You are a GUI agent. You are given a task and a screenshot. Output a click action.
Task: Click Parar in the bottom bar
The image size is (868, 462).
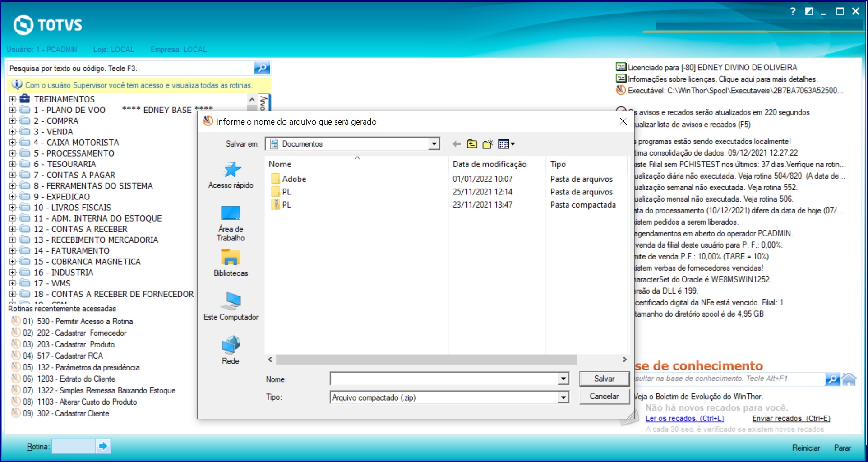pyautogui.click(x=842, y=448)
